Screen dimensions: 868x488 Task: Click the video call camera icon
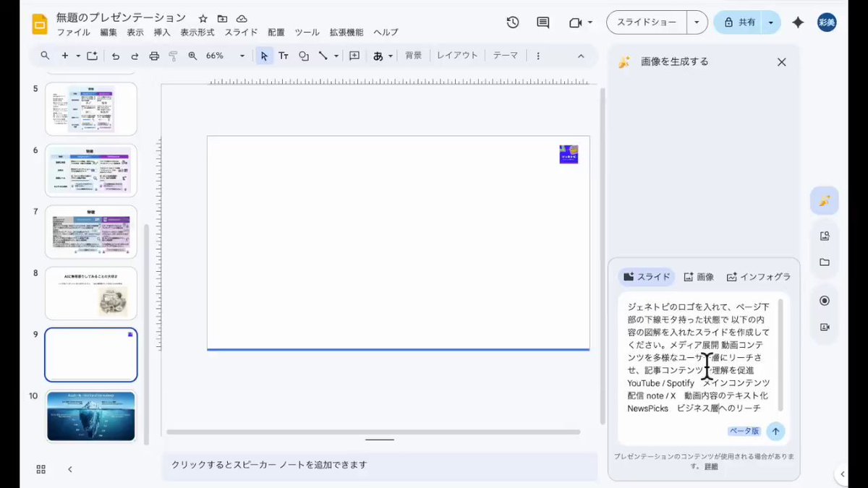coord(576,22)
